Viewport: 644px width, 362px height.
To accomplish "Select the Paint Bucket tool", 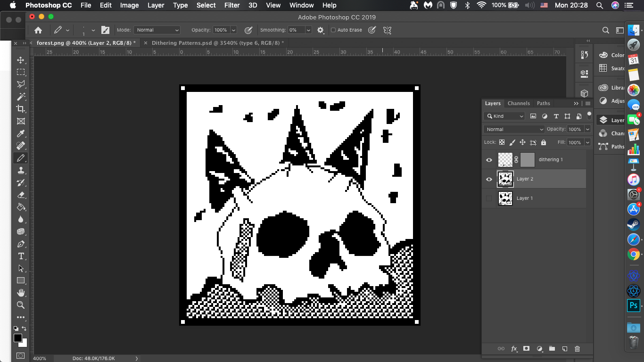I will pos(21,207).
